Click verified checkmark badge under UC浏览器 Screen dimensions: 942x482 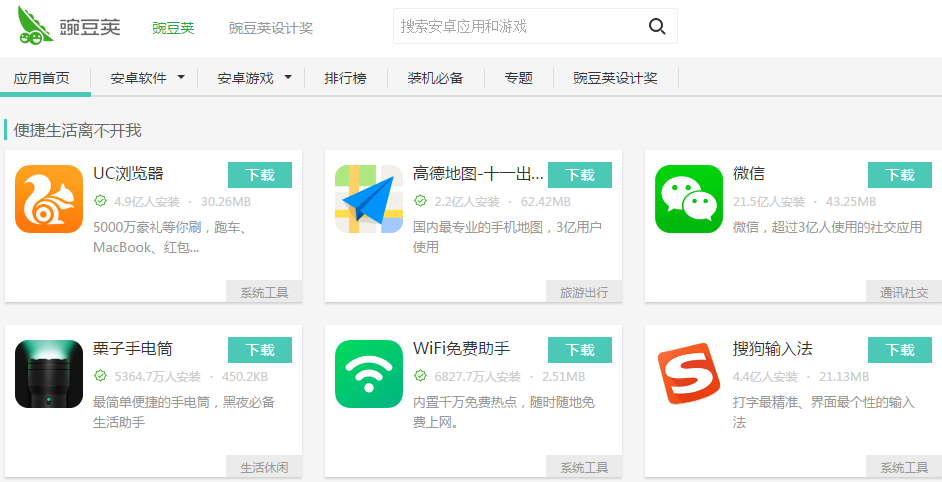100,201
